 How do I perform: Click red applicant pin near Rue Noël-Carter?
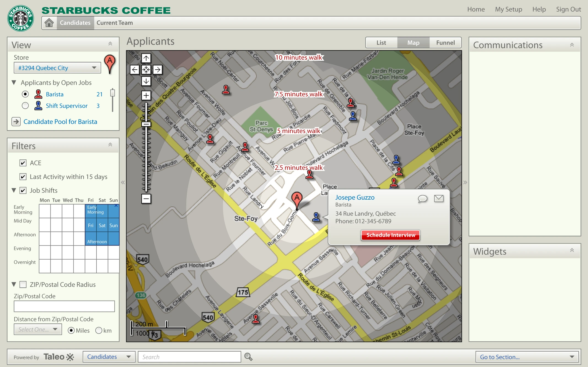[226, 89]
